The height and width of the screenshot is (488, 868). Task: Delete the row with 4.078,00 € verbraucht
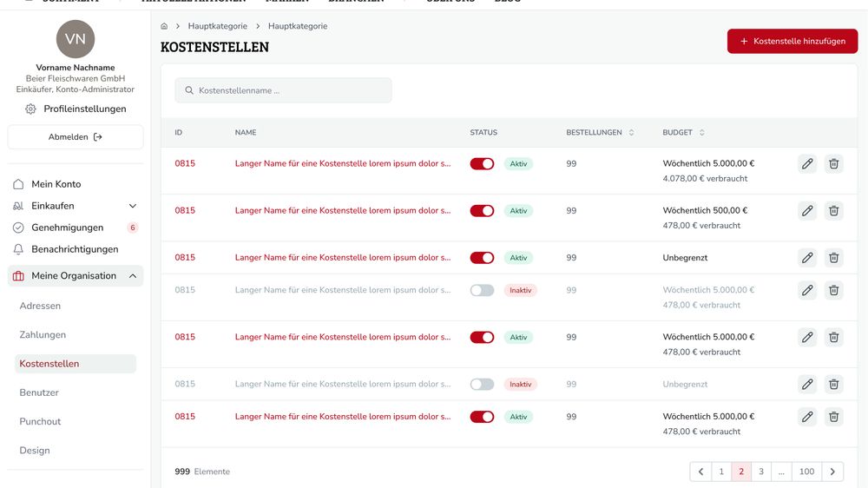[833, 164]
